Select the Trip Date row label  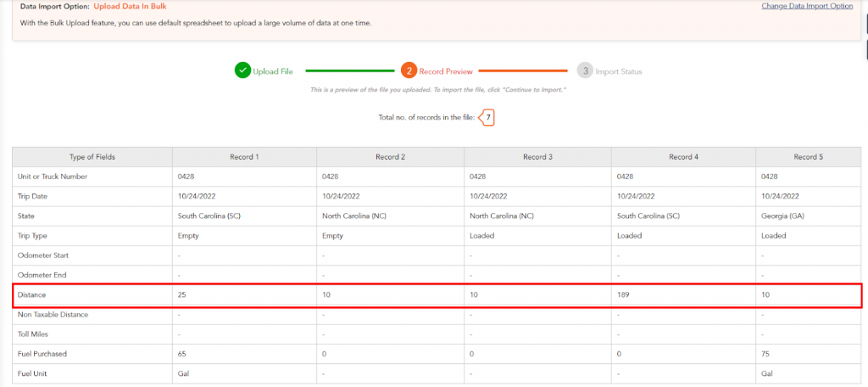34,196
